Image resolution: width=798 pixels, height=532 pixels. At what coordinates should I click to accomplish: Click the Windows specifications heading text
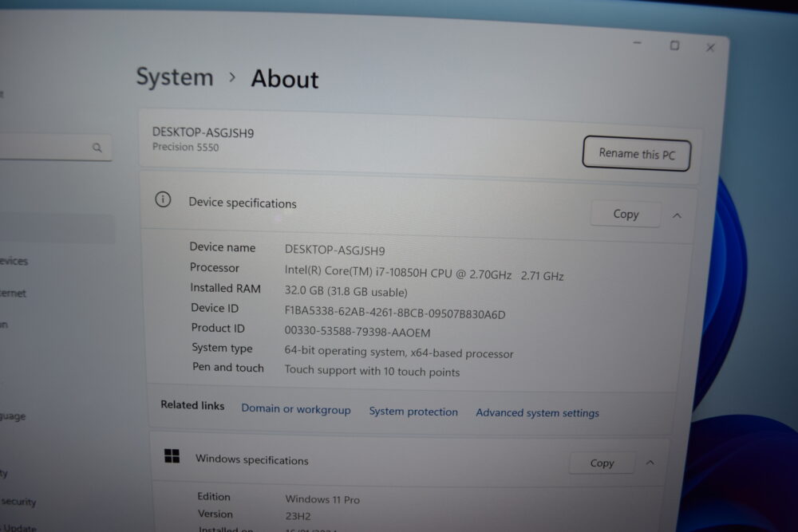click(x=252, y=459)
